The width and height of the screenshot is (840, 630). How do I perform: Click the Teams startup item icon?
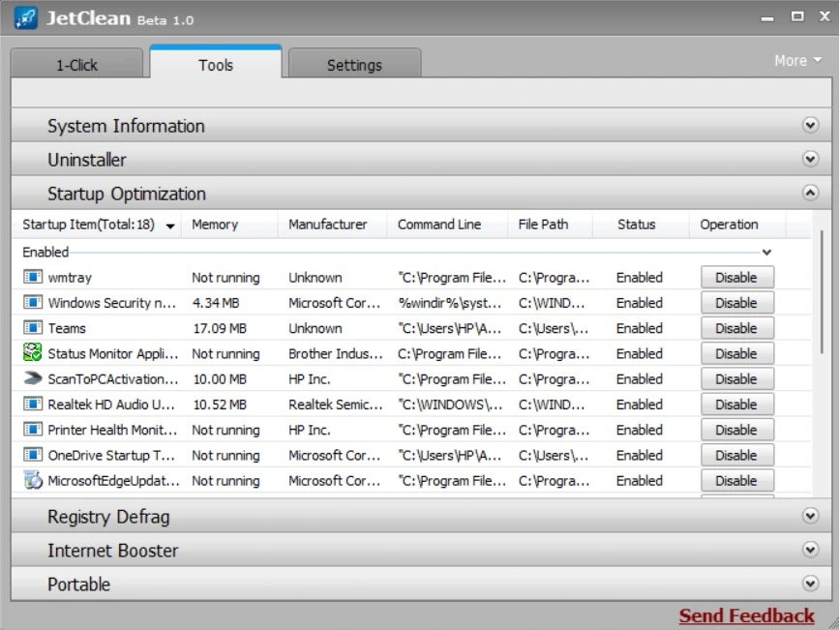coord(33,328)
